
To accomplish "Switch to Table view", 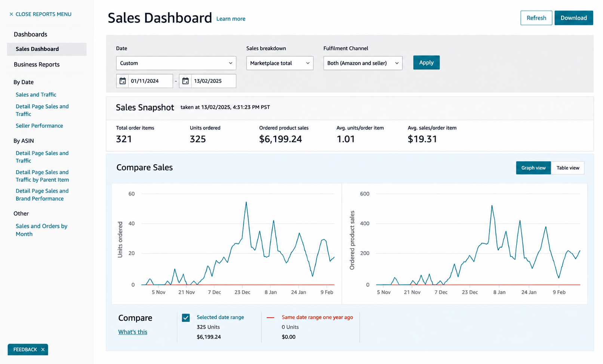I will click(x=568, y=168).
